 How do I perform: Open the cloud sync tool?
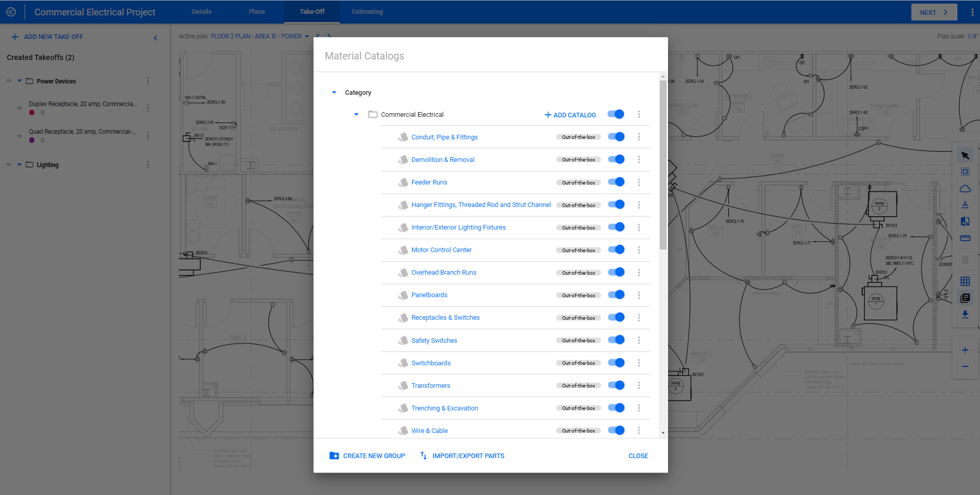click(x=965, y=189)
